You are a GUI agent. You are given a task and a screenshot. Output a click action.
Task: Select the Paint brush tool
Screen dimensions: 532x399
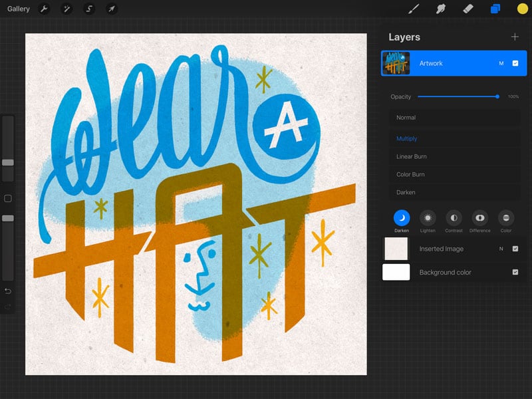pyautogui.click(x=413, y=9)
